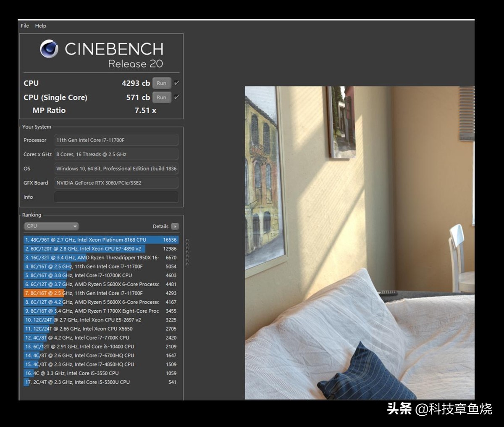Click the rendered room preview image
504x427 pixels.
tap(360, 242)
